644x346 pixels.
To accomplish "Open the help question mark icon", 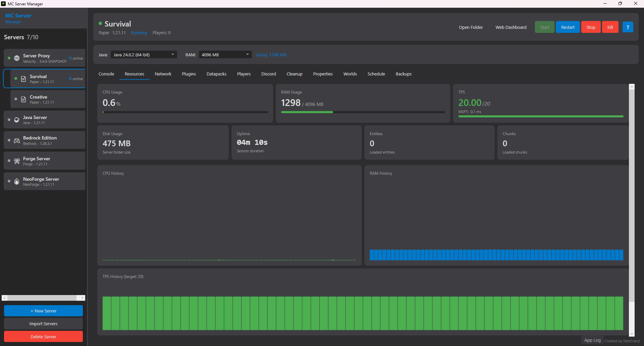I will point(628,27).
